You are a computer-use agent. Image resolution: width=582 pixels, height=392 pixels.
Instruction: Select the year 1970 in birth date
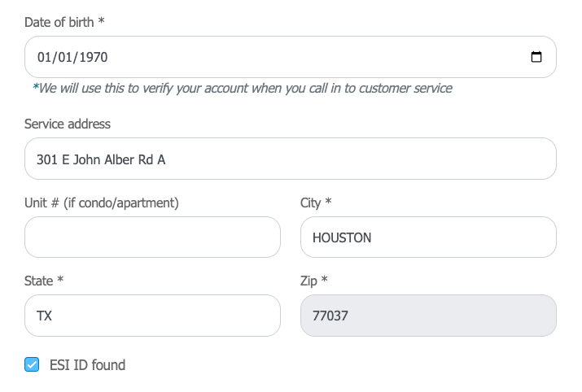pyautogui.click(x=93, y=57)
